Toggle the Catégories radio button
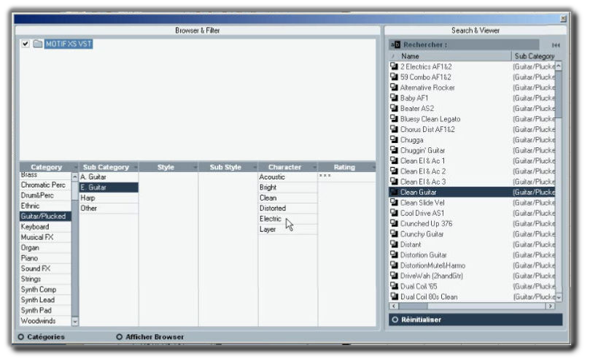 coord(20,337)
